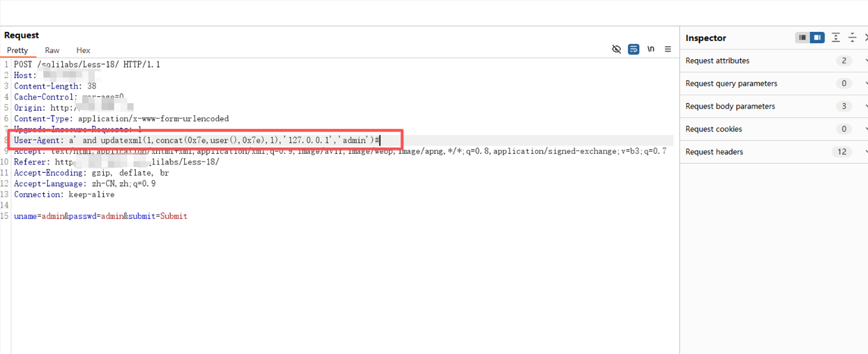Toggle hide non-printable characters eye icon
The width and height of the screenshot is (868, 354).
pyautogui.click(x=616, y=50)
